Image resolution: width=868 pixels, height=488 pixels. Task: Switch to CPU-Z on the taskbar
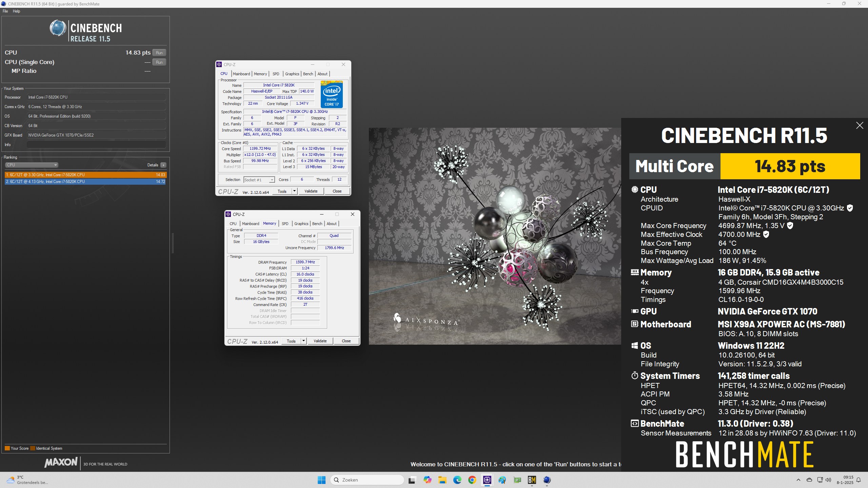(x=487, y=480)
